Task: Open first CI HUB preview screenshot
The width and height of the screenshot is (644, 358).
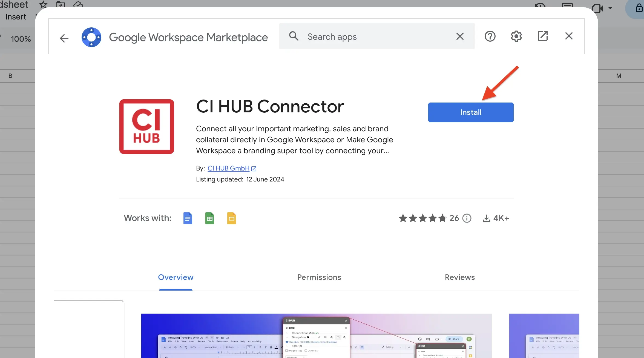Action: click(316, 336)
